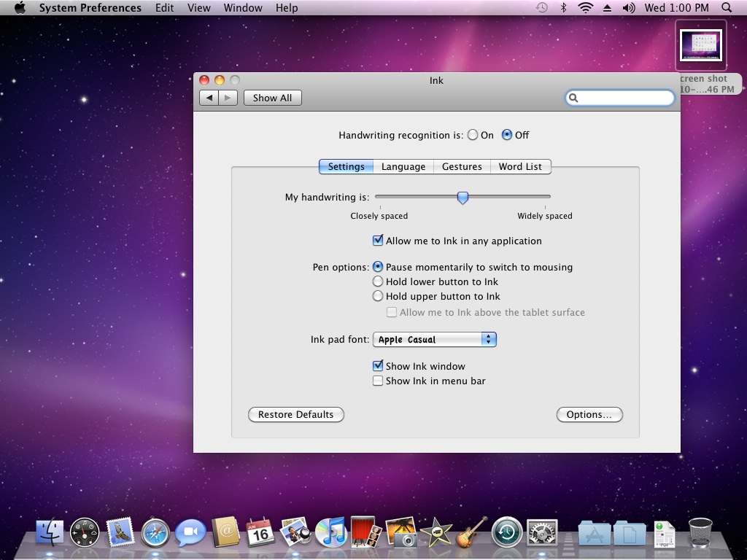Click Allow me to Ink above tablet surface checkbox
The height and width of the screenshot is (560, 747).
(392, 312)
